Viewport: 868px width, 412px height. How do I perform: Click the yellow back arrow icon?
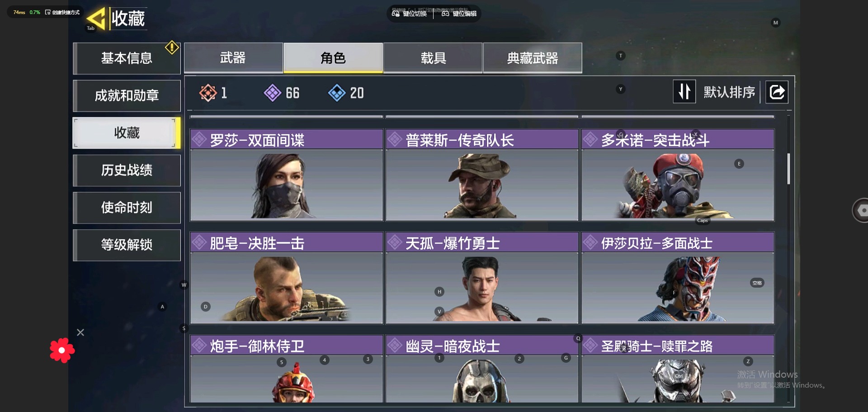coord(96,19)
